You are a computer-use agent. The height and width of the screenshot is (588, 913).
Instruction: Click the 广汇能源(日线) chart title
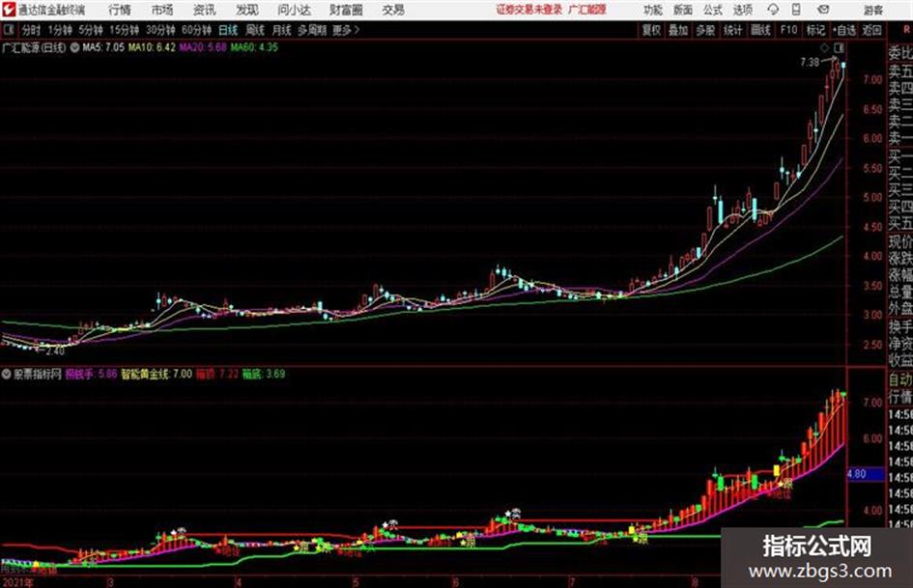(x=34, y=47)
